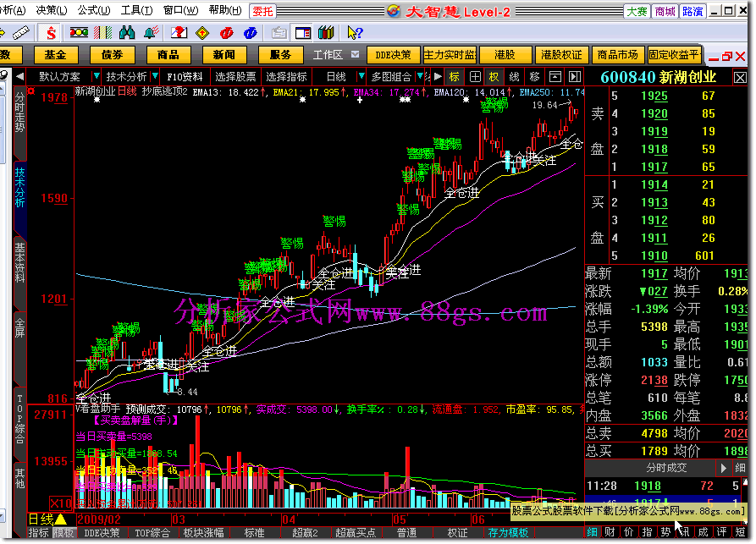Click the red circular Φ icon
The image size is (756, 544).
tap(226, 33)
